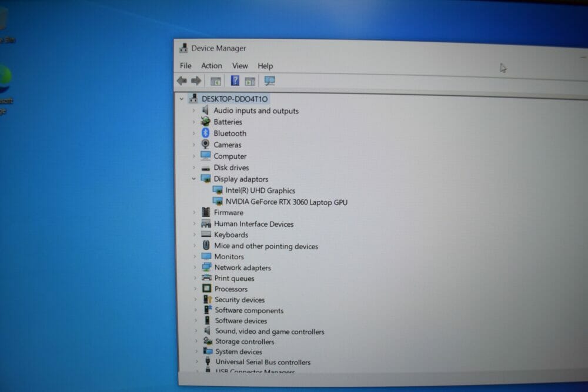Open the File menu
The width and height of the screenshot is (588, 392).
185,66
